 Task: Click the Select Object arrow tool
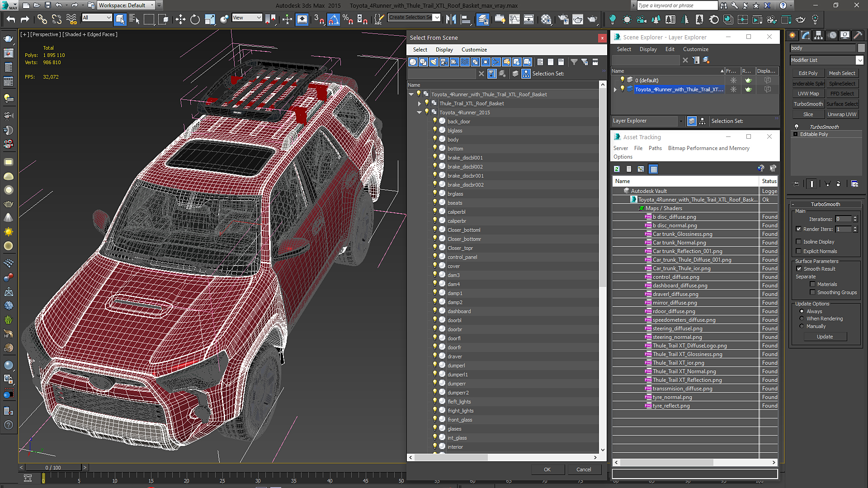tap(120, 19)
